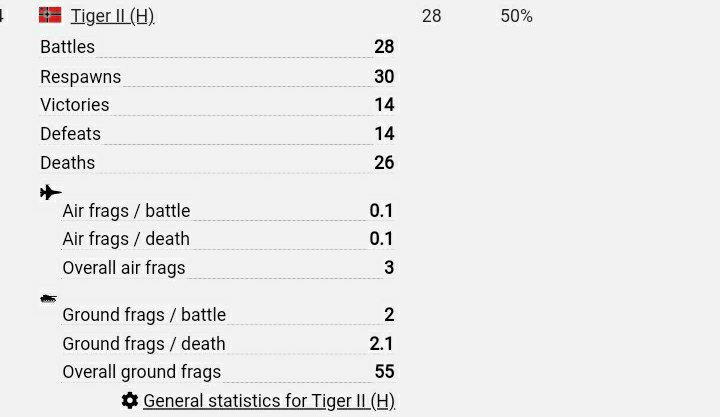Open General statistics for Tiger II (H)
This screenshot has height=417, width=720.
pyautogui.click(x=269, y=401)
